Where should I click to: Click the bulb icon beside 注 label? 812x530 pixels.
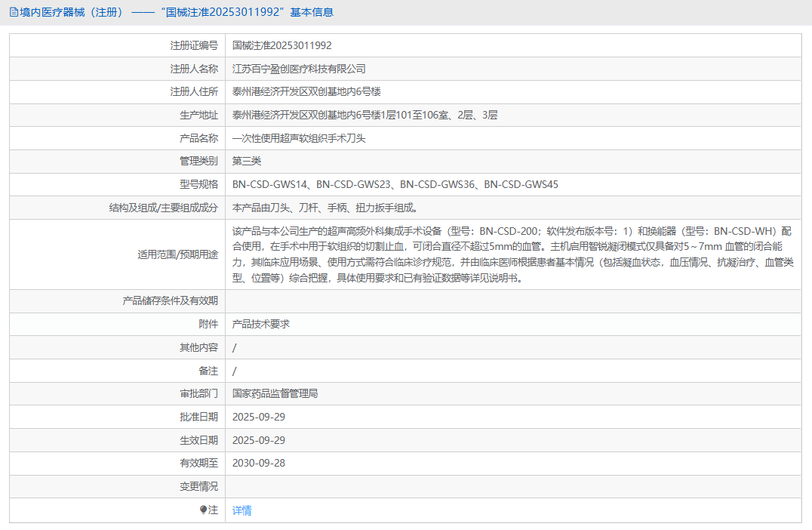tap(204, 510)
